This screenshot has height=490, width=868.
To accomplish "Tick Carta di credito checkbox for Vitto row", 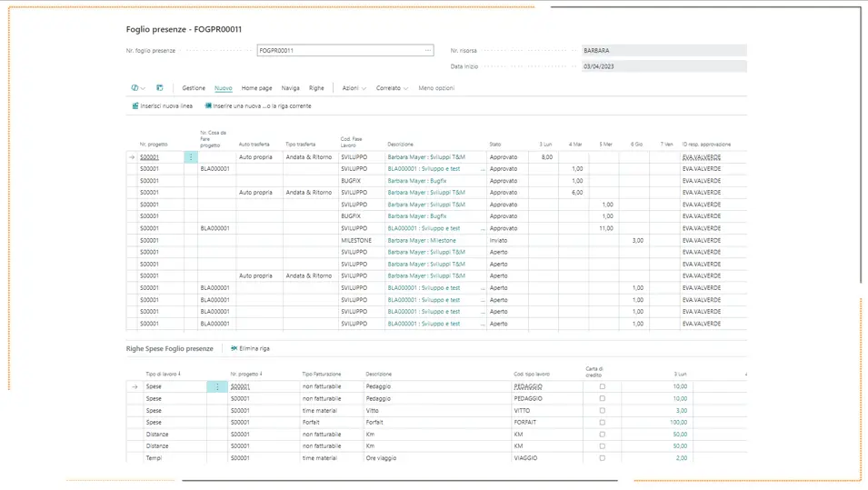I will [603, 410].
